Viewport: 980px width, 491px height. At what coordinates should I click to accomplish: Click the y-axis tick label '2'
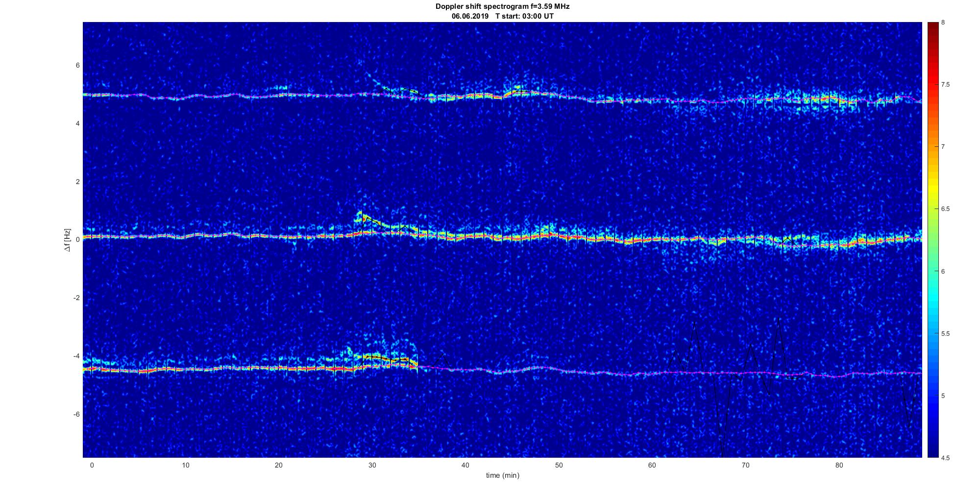pyautogui.click(x=78, y=182)
